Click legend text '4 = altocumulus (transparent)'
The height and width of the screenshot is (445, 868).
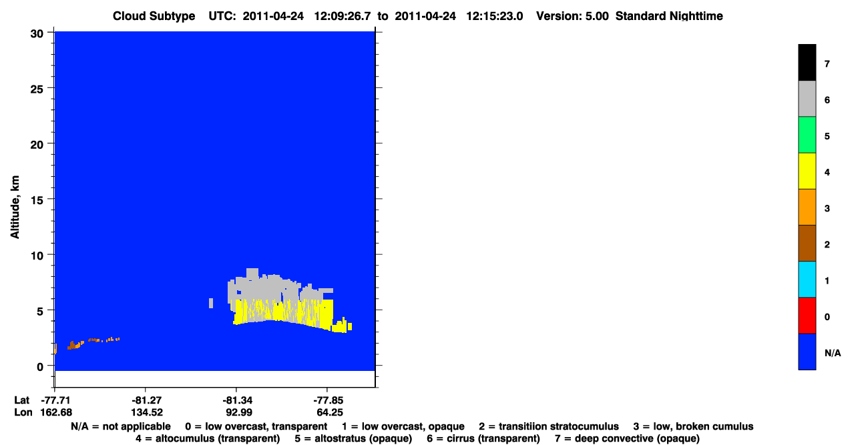coord(208,438)
